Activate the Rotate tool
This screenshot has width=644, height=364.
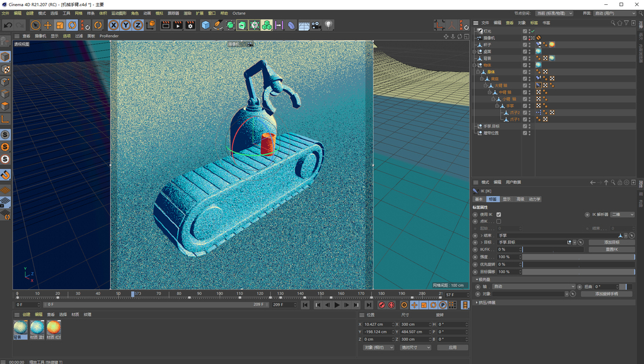coord(72,25)
